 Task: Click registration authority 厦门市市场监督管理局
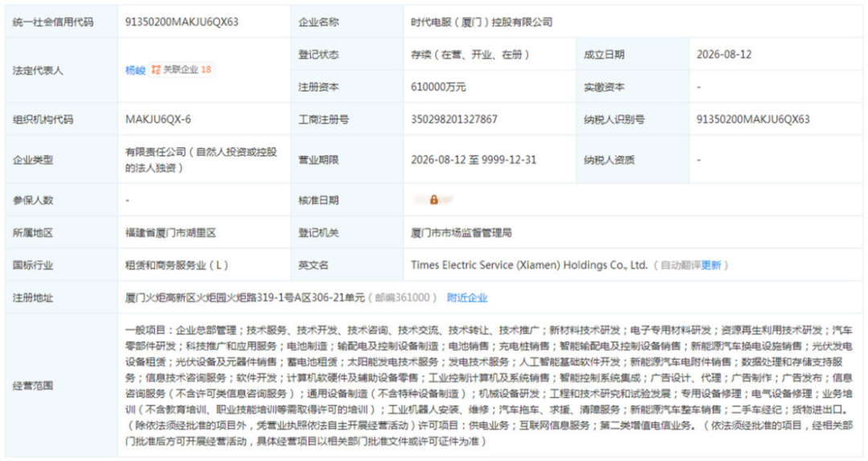pos(461,232)
